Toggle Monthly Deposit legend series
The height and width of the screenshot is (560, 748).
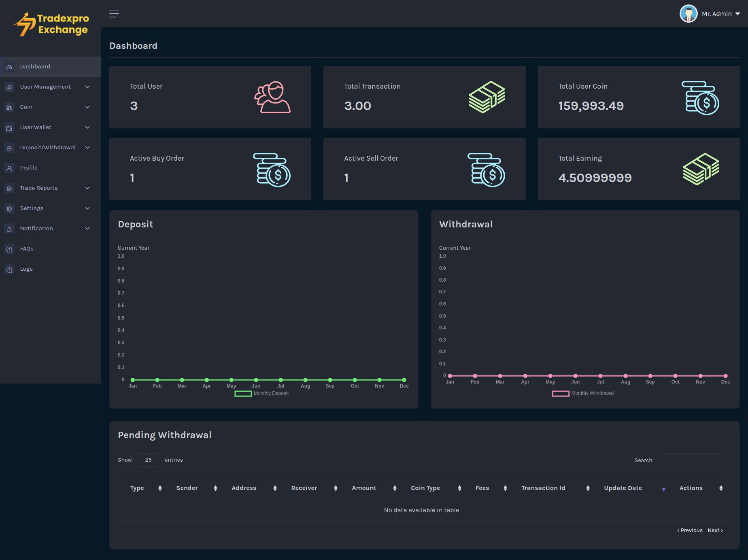[x=261, y=393]
